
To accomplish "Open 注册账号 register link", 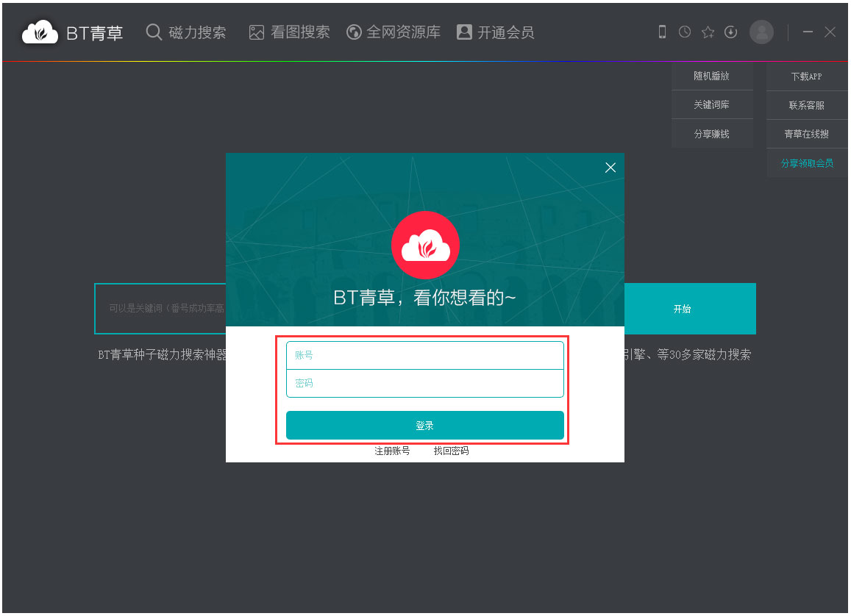I will (392, 451).
